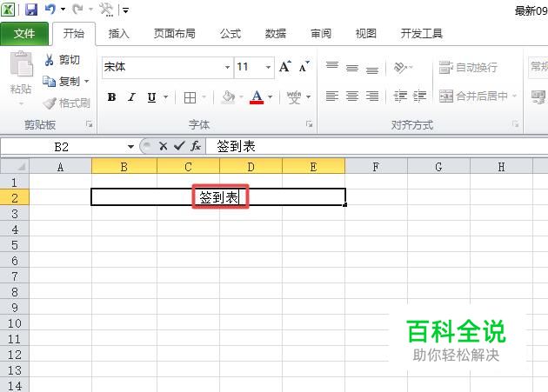Switch to Data (数据) tab
548x392 pixels.
click(x=276, y=34)
